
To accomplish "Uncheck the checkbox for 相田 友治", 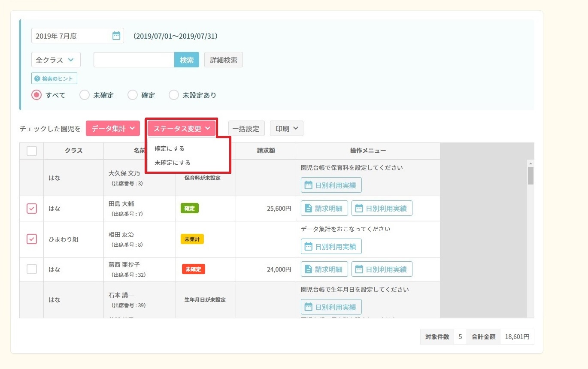I will coord(32,239).
